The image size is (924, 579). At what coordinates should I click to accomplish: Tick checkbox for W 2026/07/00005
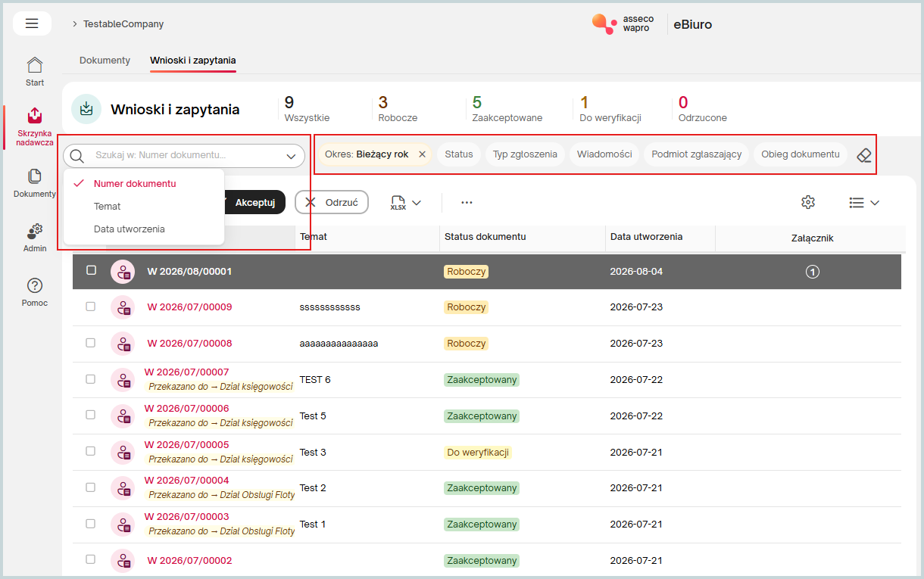(91, 451)
